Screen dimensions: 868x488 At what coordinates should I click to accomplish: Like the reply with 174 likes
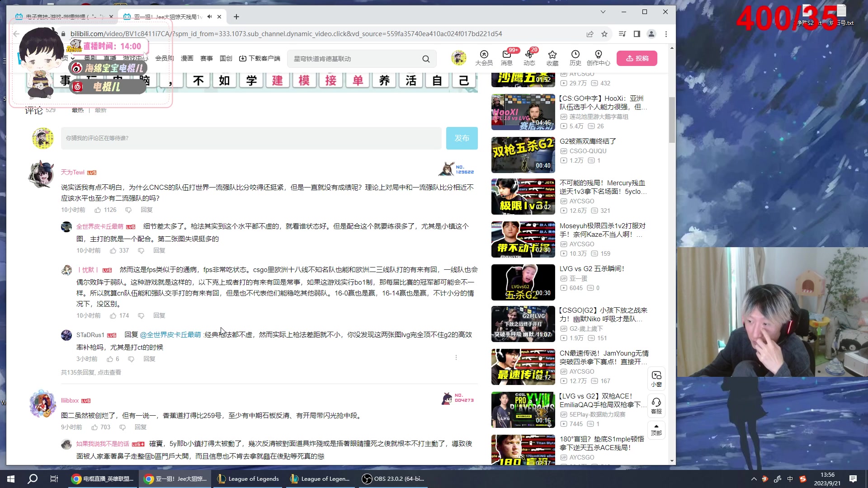coord(113,316)
